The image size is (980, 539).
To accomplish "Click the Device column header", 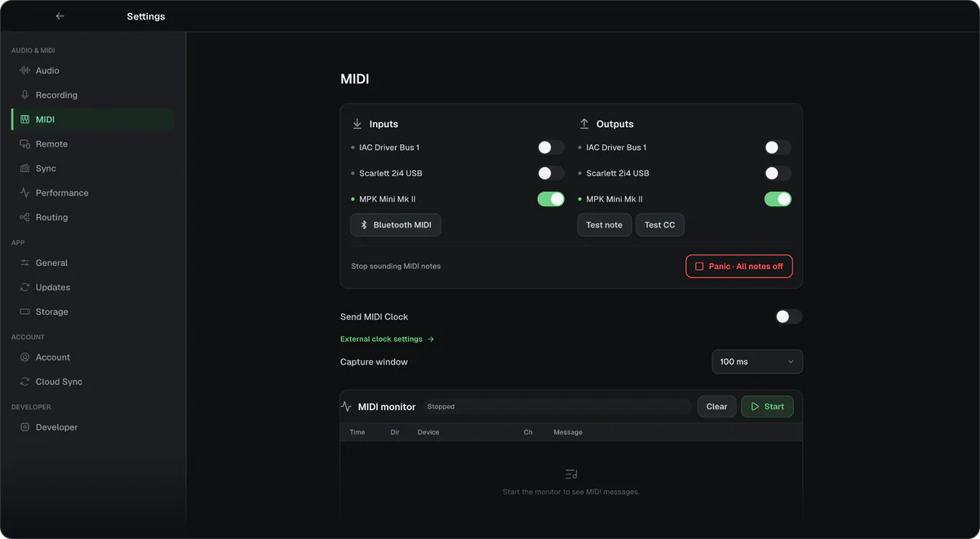I will 428,433.
